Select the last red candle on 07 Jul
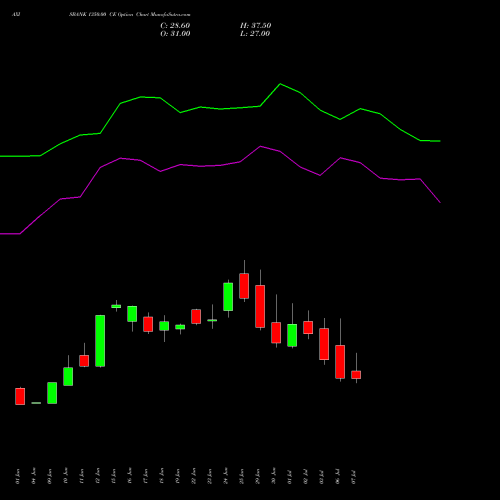This screenshot has height=500, width=500. pyautogui.click(x=356, y=375)
